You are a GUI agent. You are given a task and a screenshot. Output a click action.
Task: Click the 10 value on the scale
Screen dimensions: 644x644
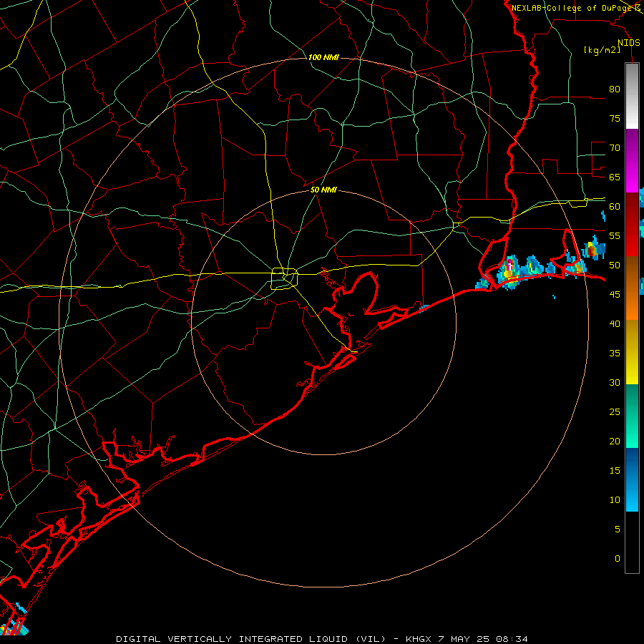coord(615,500)
